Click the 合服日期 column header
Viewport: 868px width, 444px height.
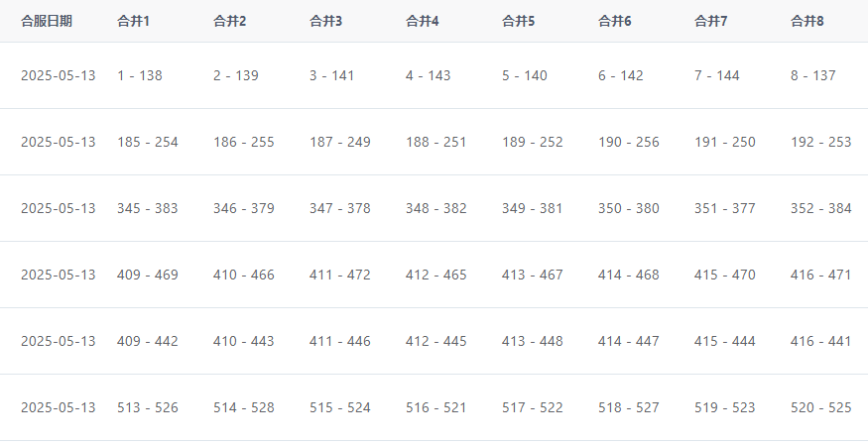coord(47,21)
